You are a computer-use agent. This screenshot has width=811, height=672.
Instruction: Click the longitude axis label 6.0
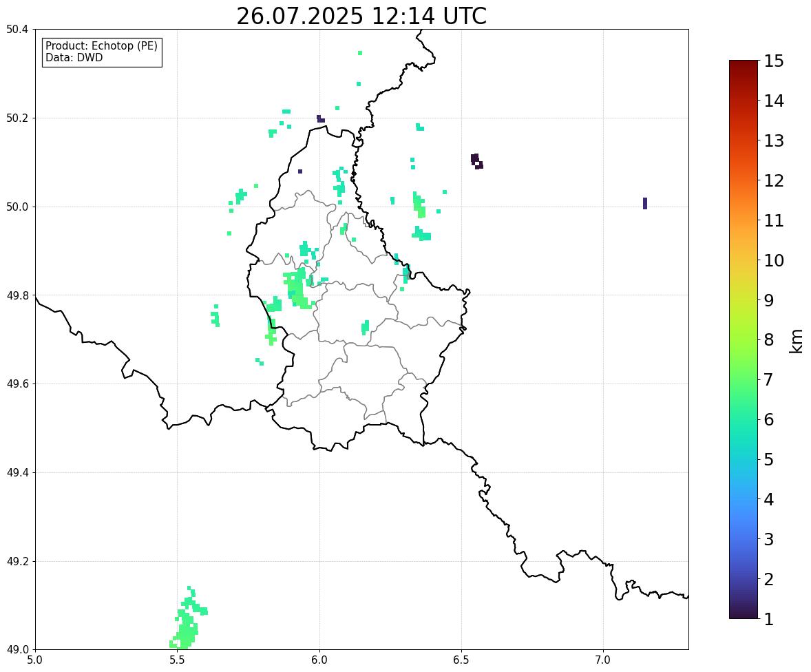click(319, 660)
